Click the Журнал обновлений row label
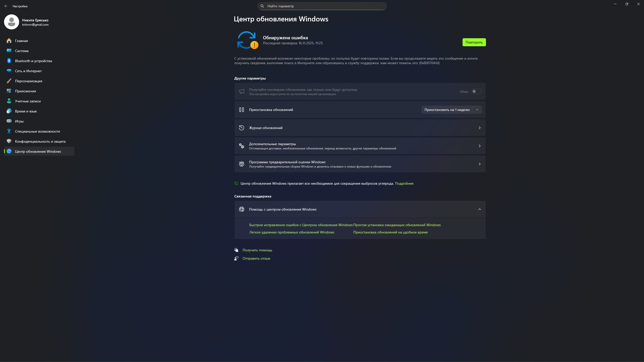The image size is (644, 362). coord(266,128)
